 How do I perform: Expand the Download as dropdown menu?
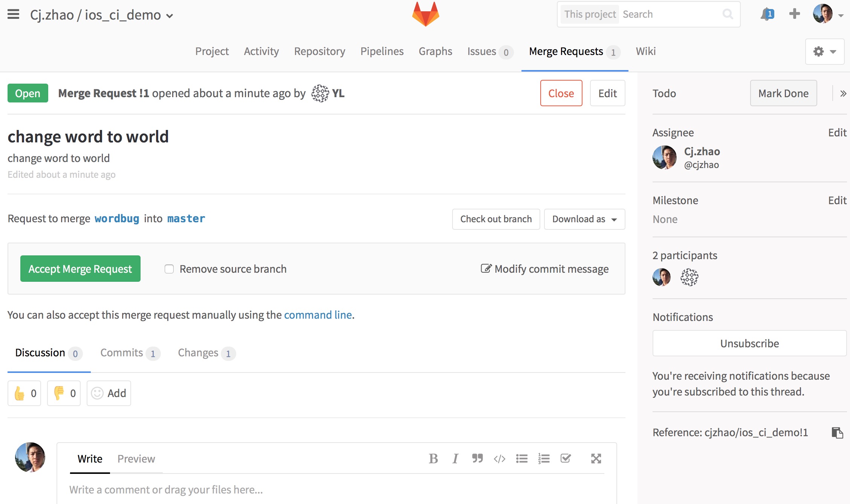(x=584, y=219)
